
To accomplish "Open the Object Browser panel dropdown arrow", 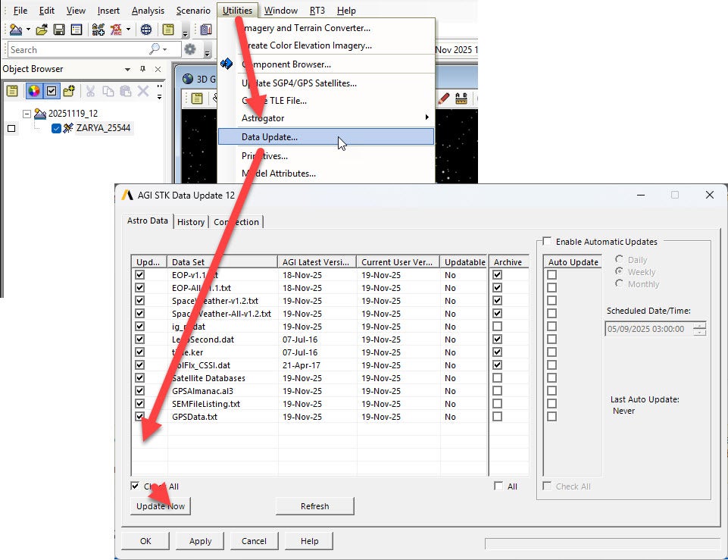I will click(127, 69).
